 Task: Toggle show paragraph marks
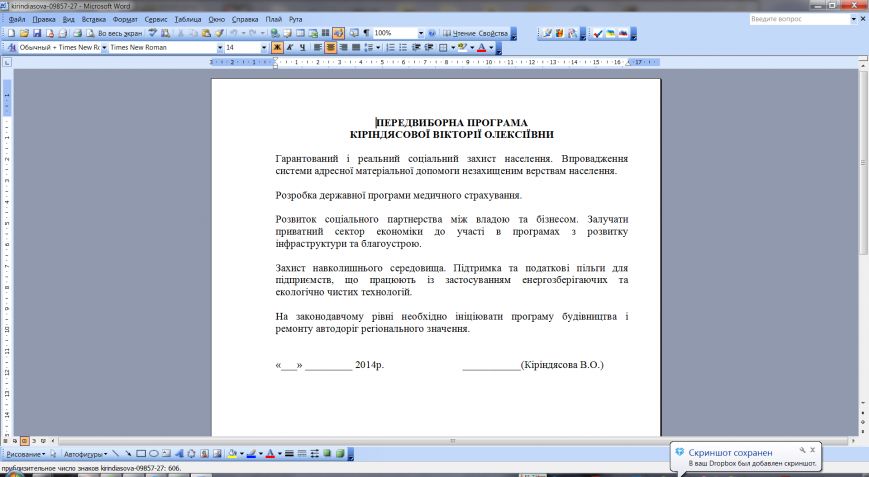(x=366, y=33)
